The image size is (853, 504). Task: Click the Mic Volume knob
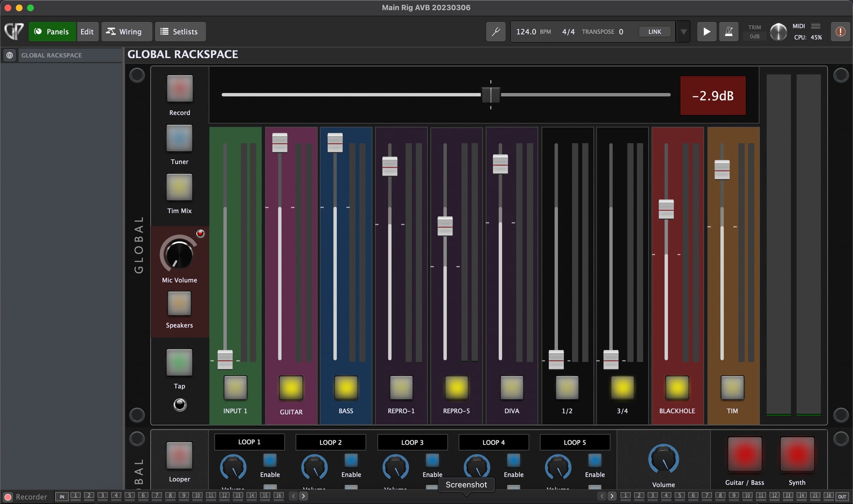pyautogui.click(x=179, y=254)
